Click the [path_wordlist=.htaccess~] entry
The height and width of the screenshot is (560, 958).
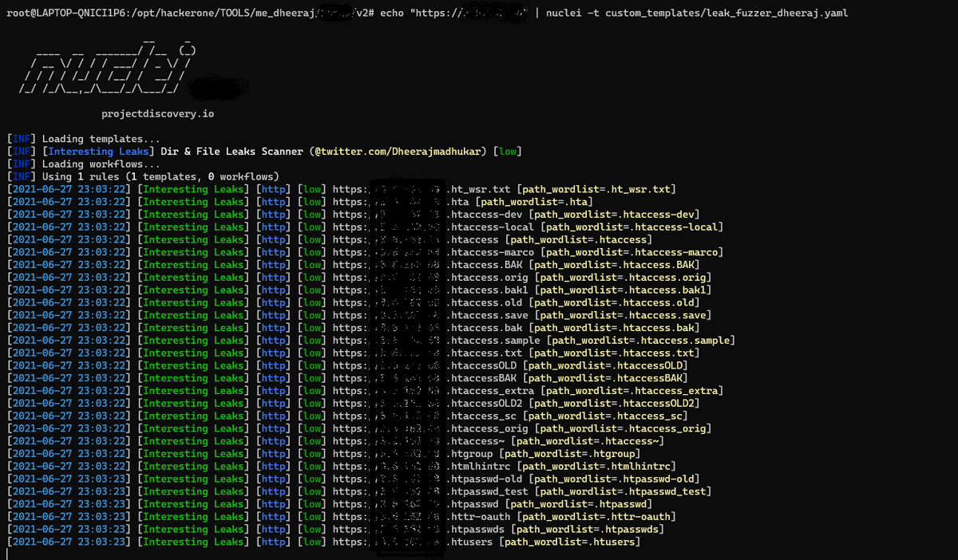[588, 441]
